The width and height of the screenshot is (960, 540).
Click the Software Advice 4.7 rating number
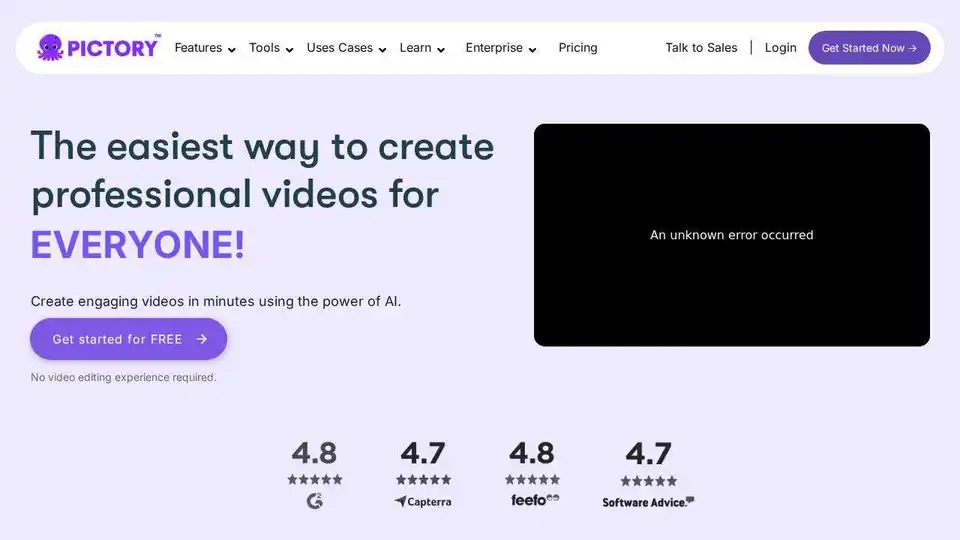click(x=648, y=454)
